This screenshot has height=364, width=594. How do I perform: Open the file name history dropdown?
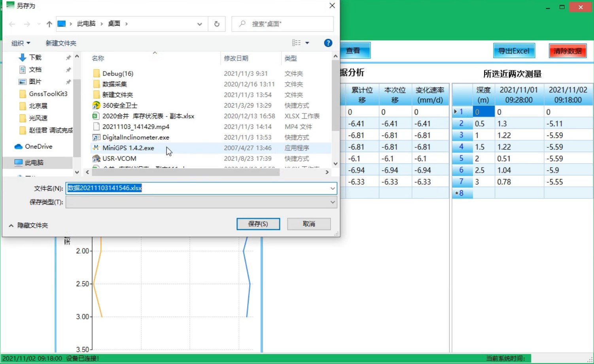[333, 189]
